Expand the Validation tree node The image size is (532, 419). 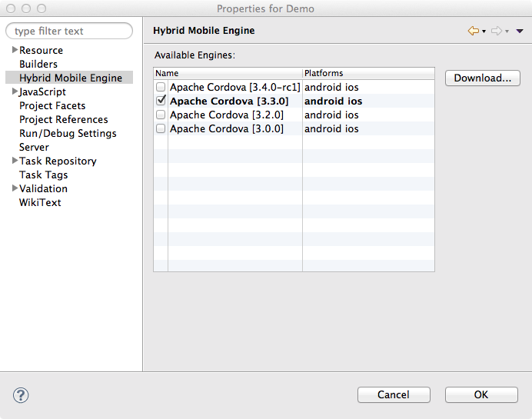15,188
